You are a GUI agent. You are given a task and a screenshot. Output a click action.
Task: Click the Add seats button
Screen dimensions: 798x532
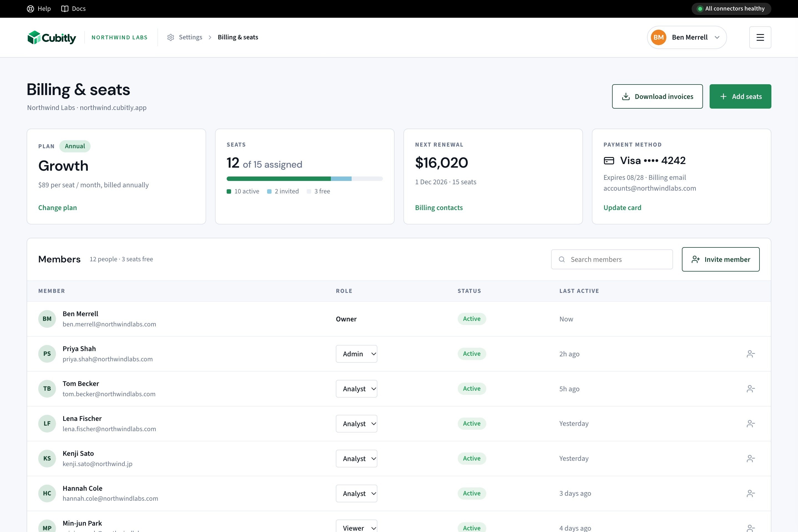pos(740,96)
